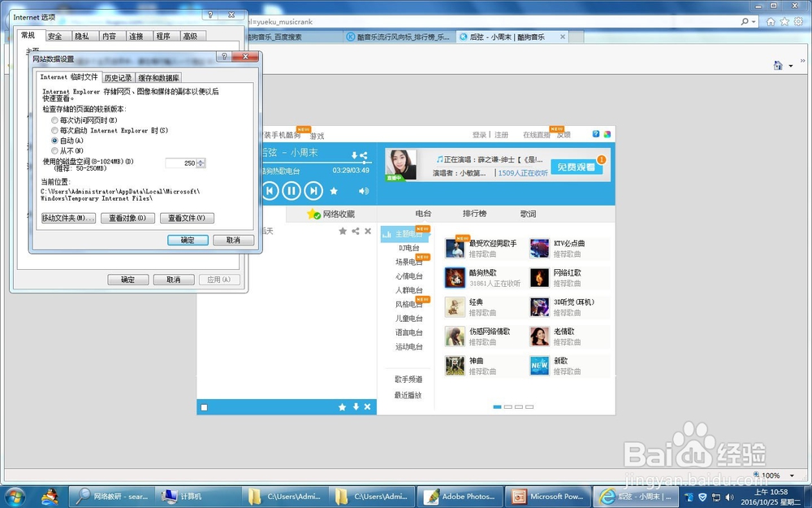Switch to the 电台 tab
This screenshot has height=508, width=812.
423,214
